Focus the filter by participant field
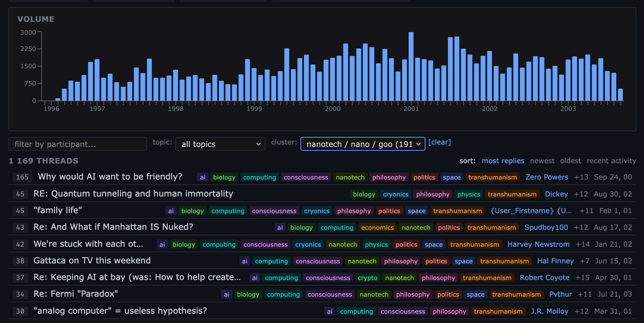Viewport: 644px width, 323px height. 78,144
